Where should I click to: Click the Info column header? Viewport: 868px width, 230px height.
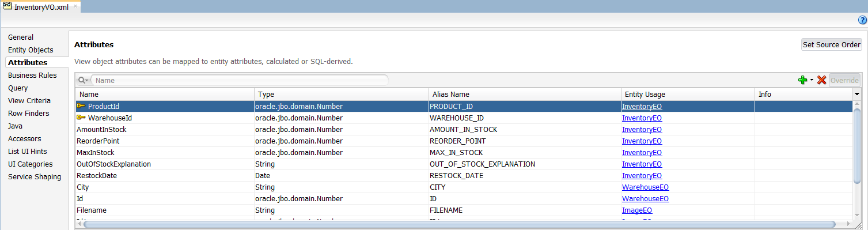tap(803, 94)
